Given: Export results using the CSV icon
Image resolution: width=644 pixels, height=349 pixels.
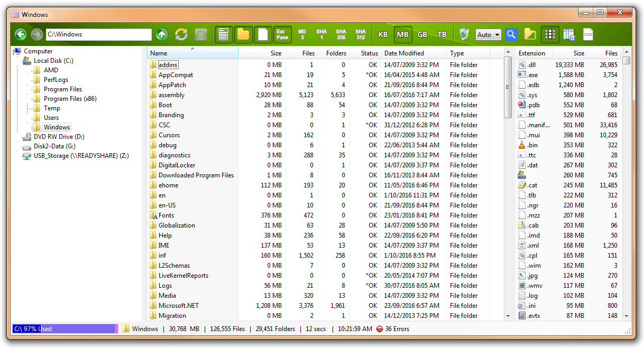Looking at the screenshot, I should click(x=588, y=35).
